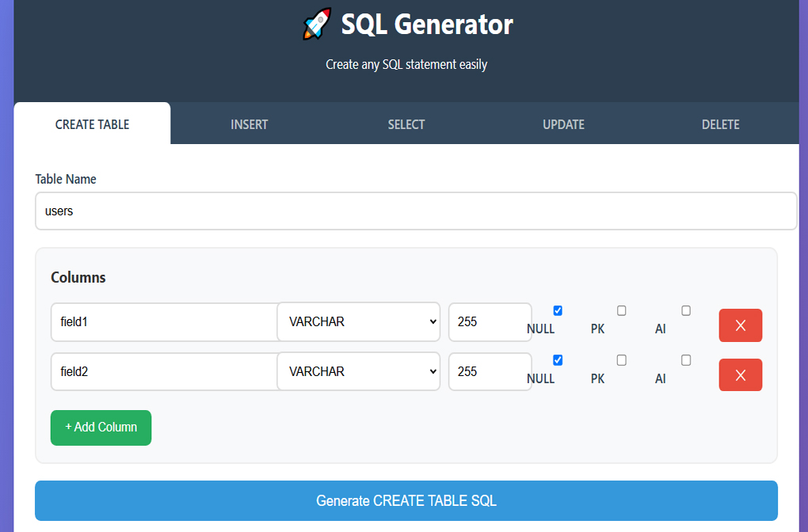Image resolution: width=808 pixels, height=532 pixels.
Task: Focus the Table Name input field
Action: pyautogui.click(x=416, y=211)
